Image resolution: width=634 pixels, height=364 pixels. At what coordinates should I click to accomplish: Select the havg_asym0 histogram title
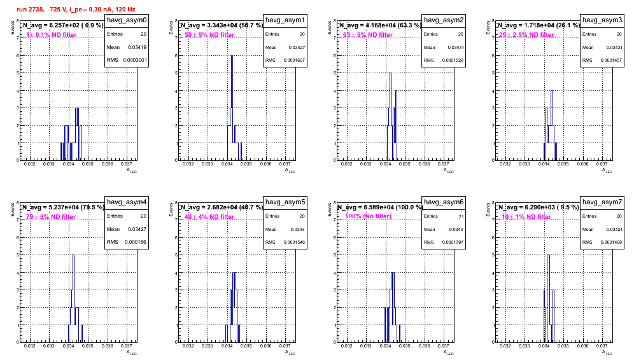[x=127, y=20]
